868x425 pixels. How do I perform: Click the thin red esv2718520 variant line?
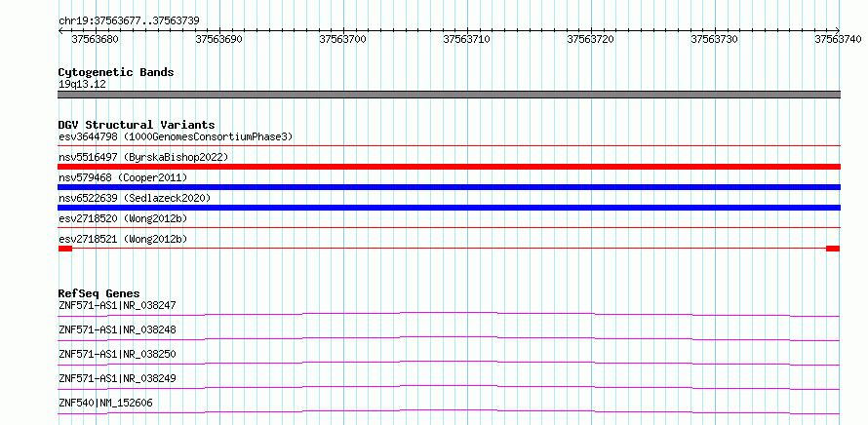tap(450, 228)
